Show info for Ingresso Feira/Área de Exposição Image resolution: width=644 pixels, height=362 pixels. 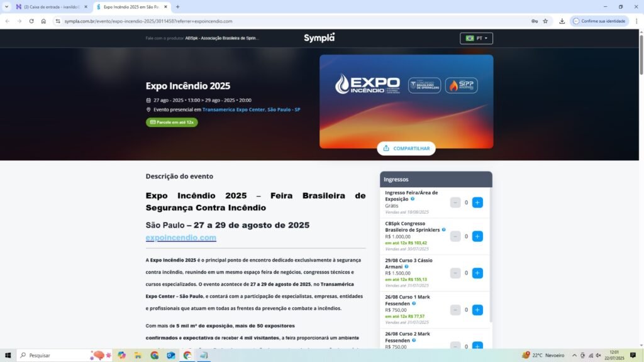pyautogui.click(x=413, y=199)
